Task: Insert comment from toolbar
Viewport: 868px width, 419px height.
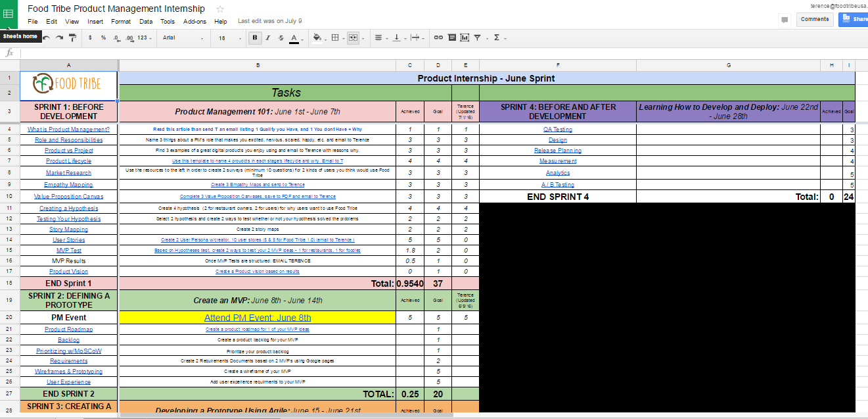Action: (451, 38)
